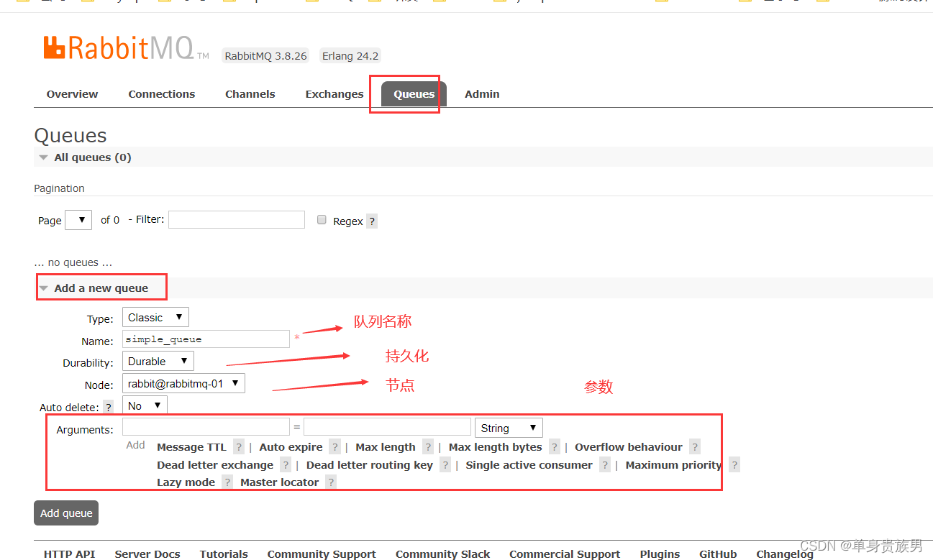Switch to the Exchanges tab
The height and width of the screenshot is (560, 933).
(334, 94)
